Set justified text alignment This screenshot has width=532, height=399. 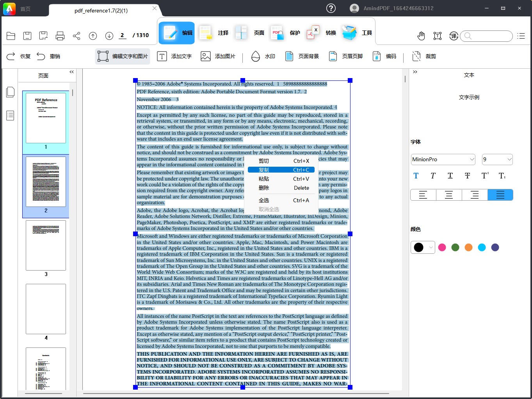pyautogui.click(x=500, y=195)
